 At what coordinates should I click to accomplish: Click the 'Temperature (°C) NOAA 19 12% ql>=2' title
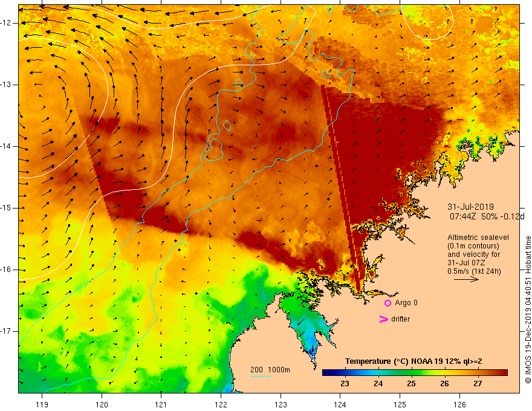tap(414, 361)
